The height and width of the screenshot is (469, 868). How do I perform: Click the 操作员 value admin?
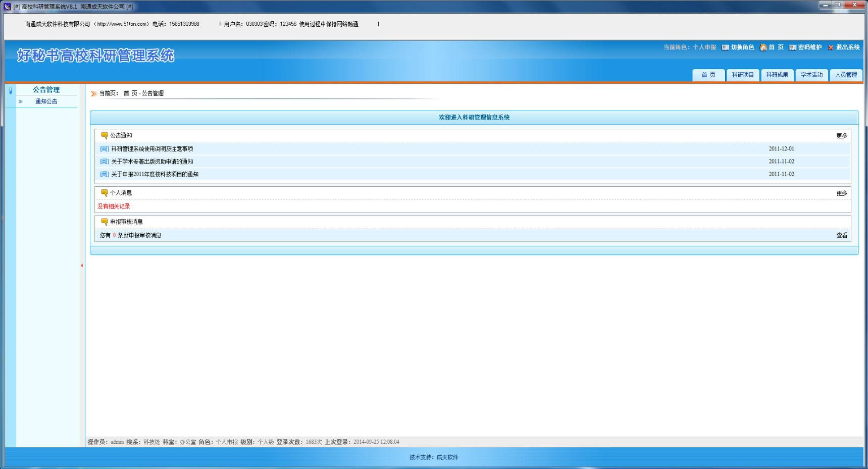117,442
